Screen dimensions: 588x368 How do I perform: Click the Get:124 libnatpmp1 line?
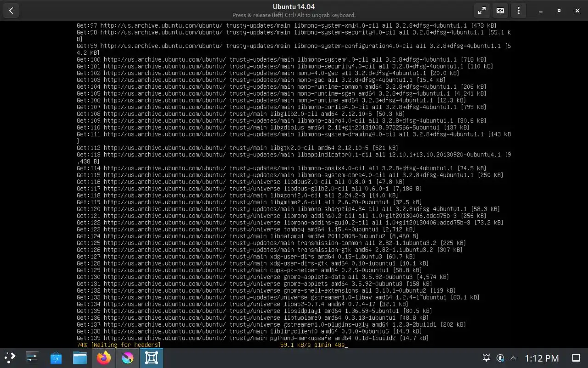pyautogui.click(x=248, y=236)
